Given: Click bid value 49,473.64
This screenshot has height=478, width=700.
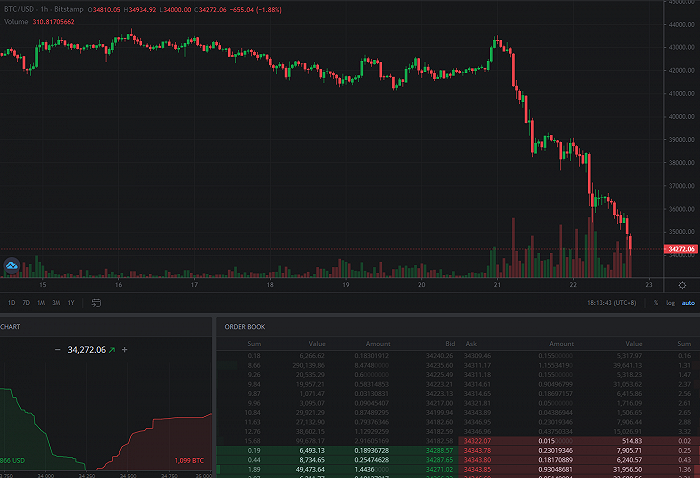Looking at the screenshot, I should 310,470.
